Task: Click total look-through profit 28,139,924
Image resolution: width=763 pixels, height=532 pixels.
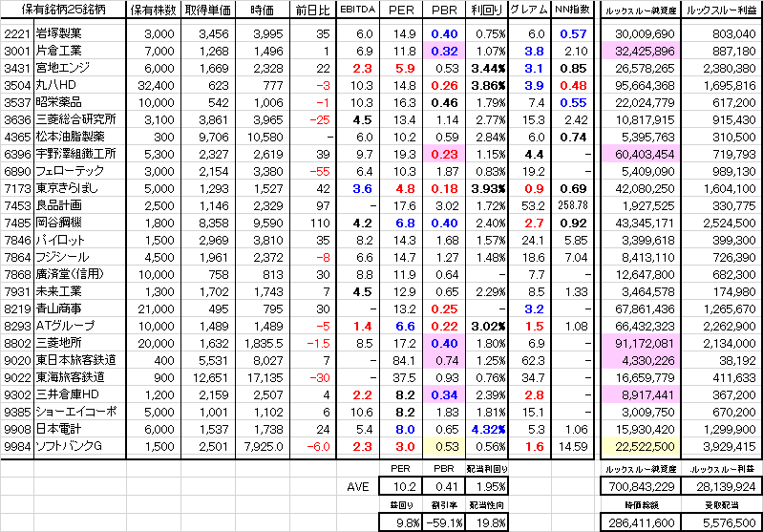Action: click(x=722, y=487)
